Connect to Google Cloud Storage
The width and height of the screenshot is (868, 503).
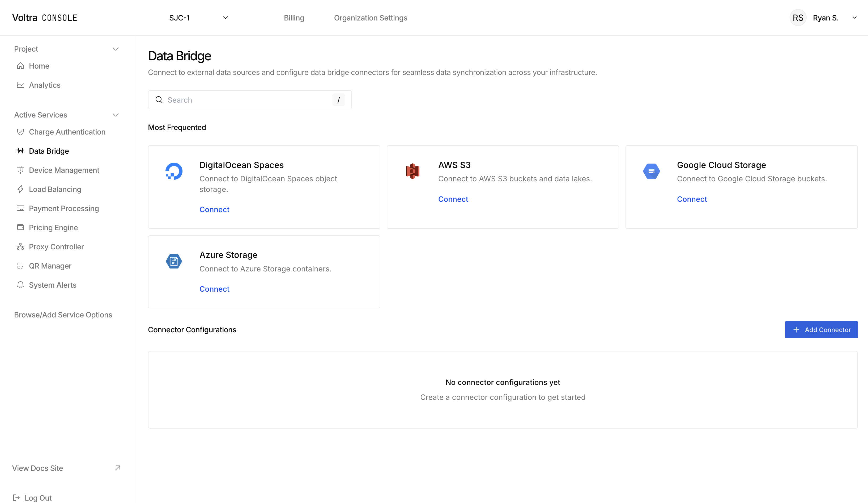[692, 199]
